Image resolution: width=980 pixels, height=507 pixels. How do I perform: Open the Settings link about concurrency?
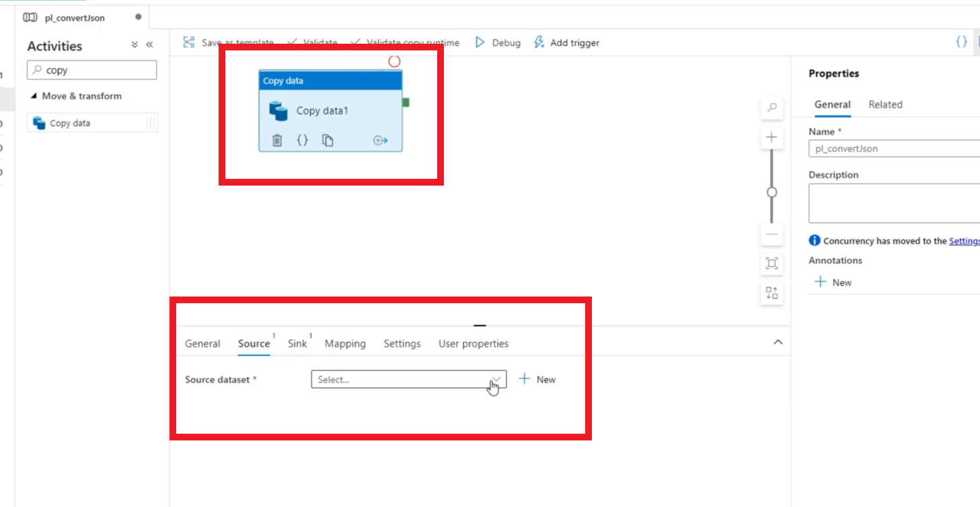click(965, 241)
